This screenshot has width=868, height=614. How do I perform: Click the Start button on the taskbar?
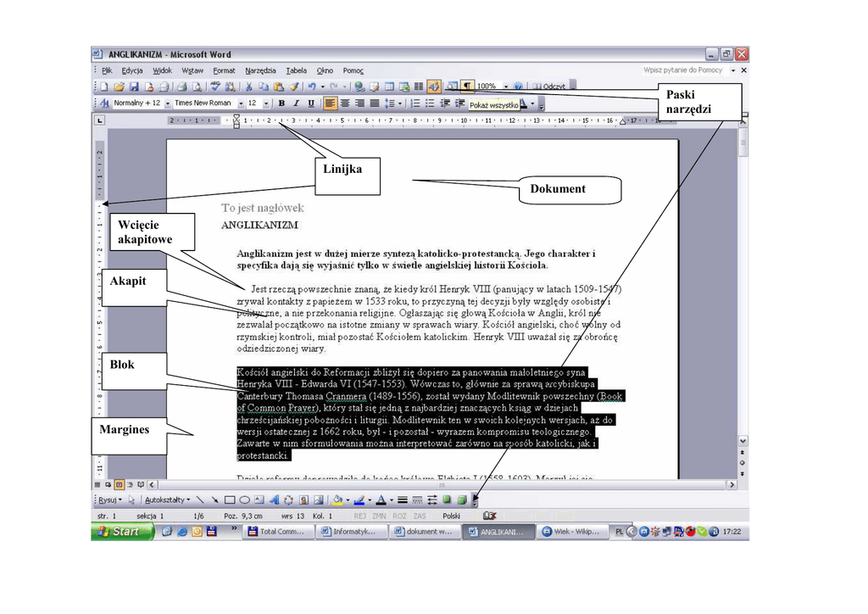(x=122, y=532)
